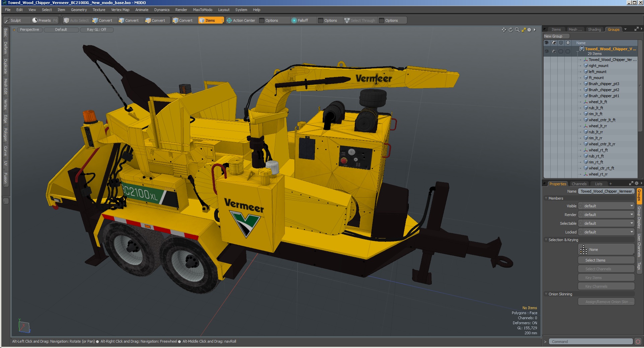Maximize viewport using the expand arrows icon
Image resolution: width=644 pixels, height=348 pixels.
pyautogui.click(x=524, y=30)
